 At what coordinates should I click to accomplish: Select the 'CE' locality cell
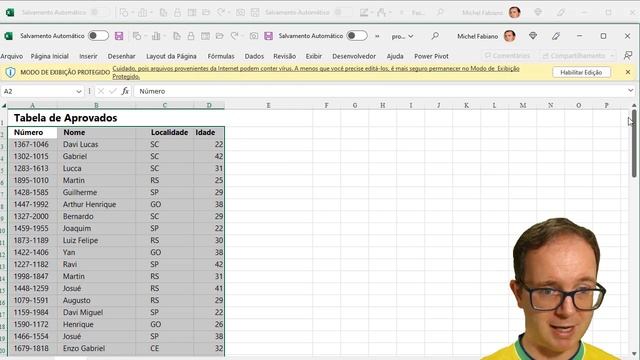(165, 349)
